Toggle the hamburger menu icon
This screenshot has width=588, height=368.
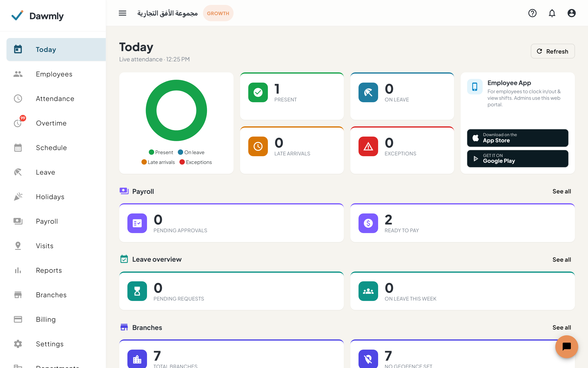(122, 13)
